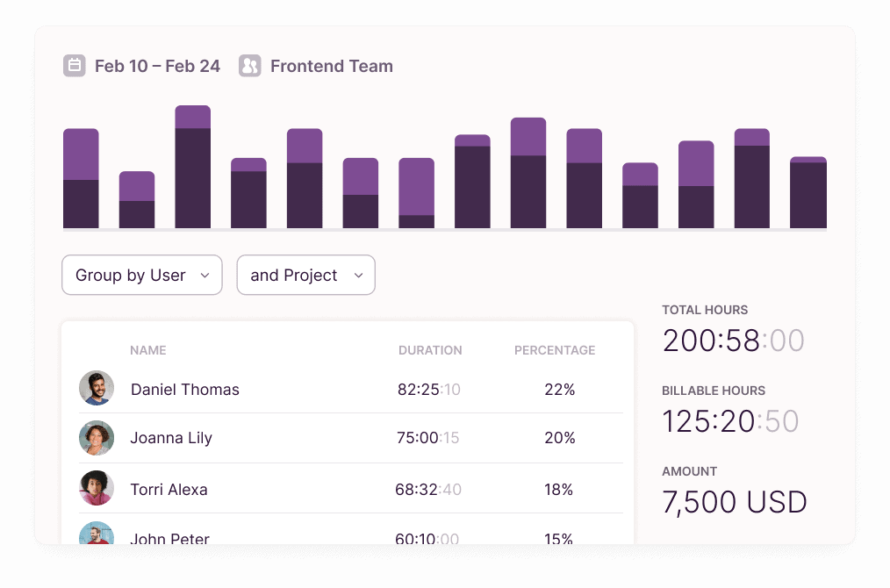Click the last bar in the chart
Viewport: 890px width, 588px height.
pos(808,193)
